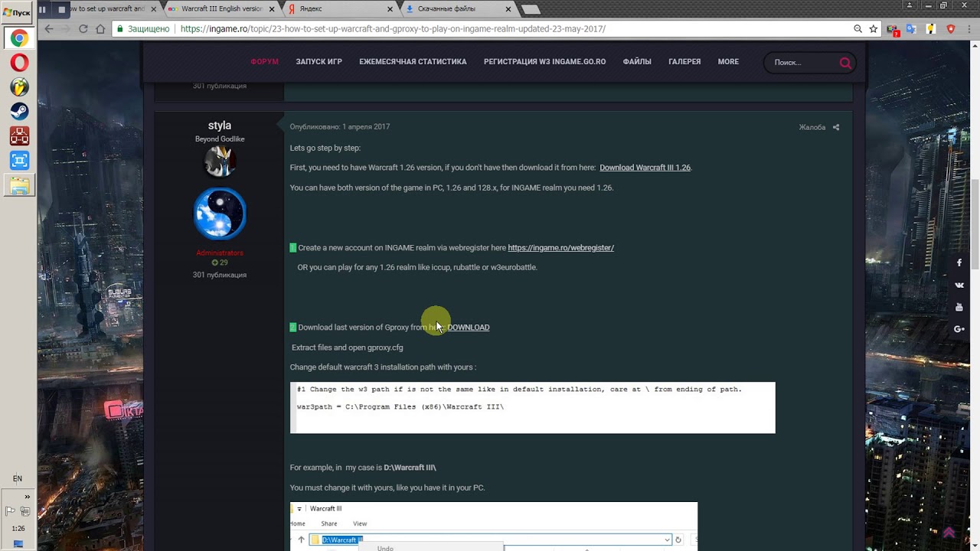
Task: Open РЕГИСТРАЦИЯ W3 INGAME.GO.RO page
Action: [x=544, y=62]
